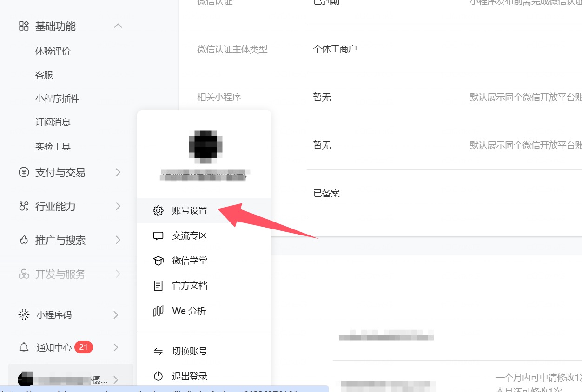582x392 pixels.
Task: Open 订阅消息 sidebar item
Action: pyautogui.click(x=53, y=122)
